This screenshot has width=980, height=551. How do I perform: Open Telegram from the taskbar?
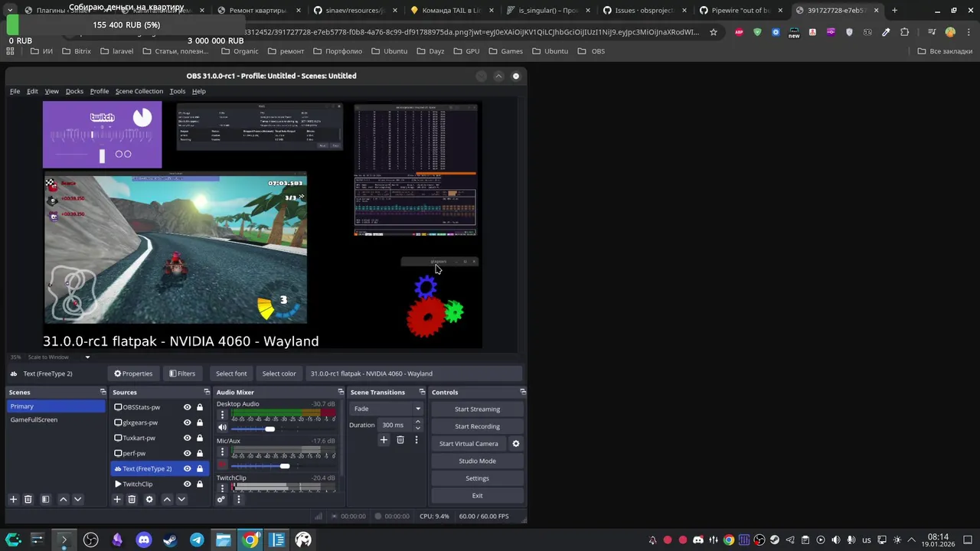pyautogui.click(x=197, y=540)
